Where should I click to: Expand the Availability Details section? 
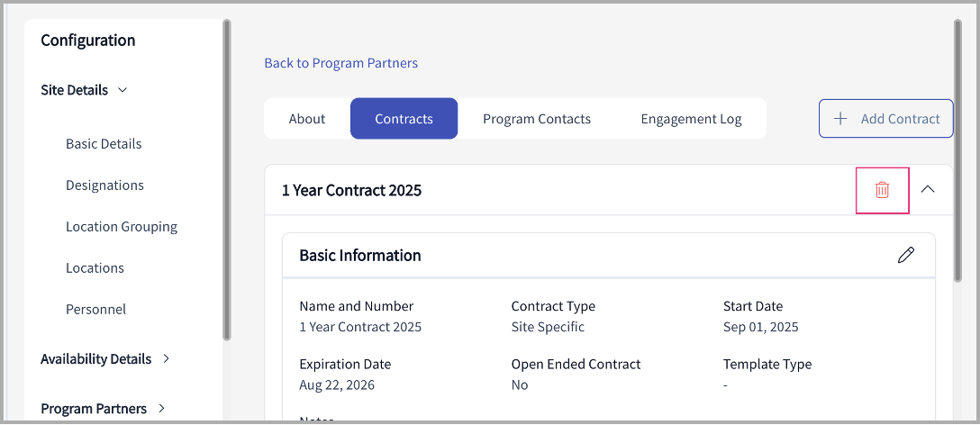166,358
